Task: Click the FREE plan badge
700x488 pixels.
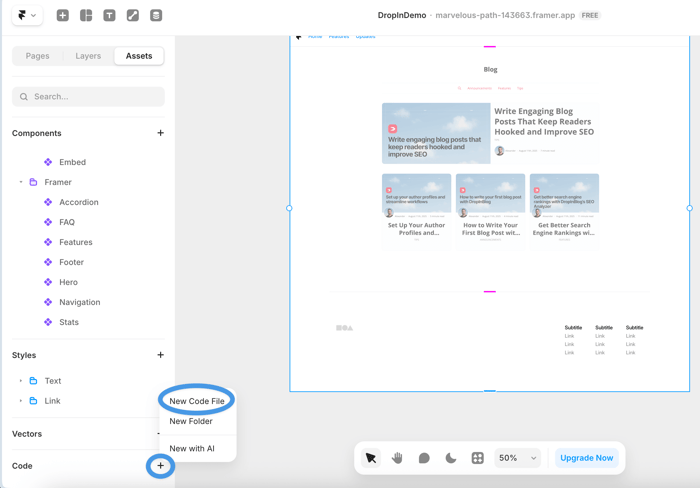Action: coord(590,15)
